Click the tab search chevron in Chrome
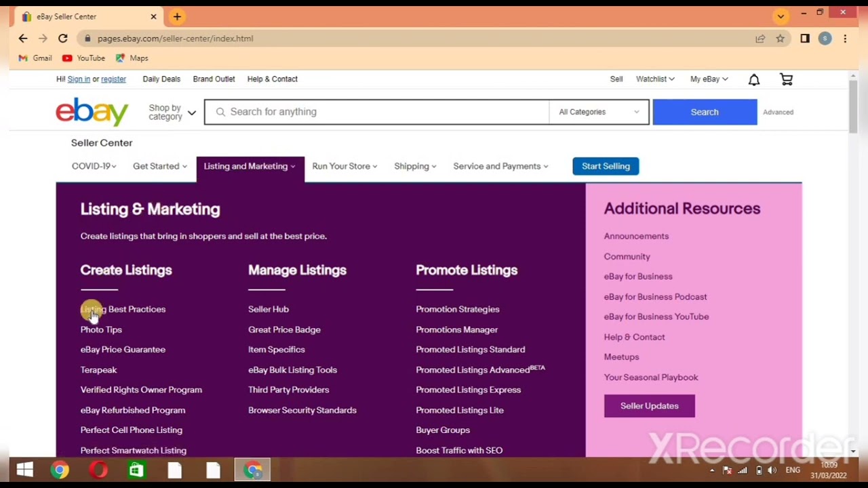This screenshot has width=868, height=488. pos(781,16)
